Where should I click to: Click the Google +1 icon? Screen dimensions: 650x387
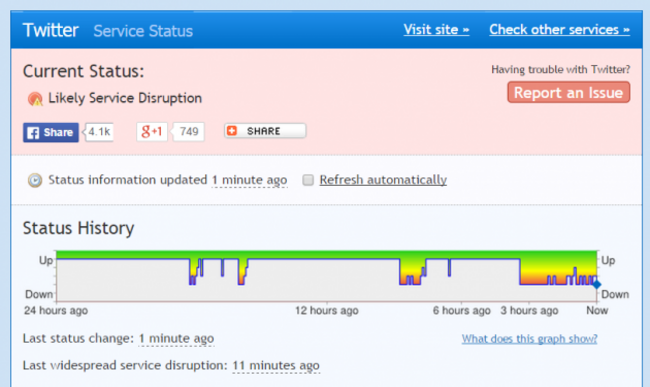pyautogui.click(x=152, y=132)
